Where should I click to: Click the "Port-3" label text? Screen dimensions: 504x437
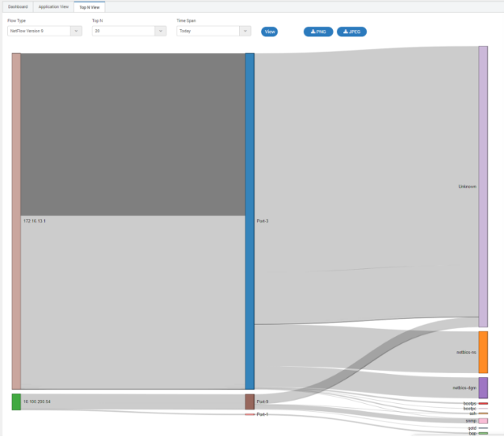coord(262,221)
